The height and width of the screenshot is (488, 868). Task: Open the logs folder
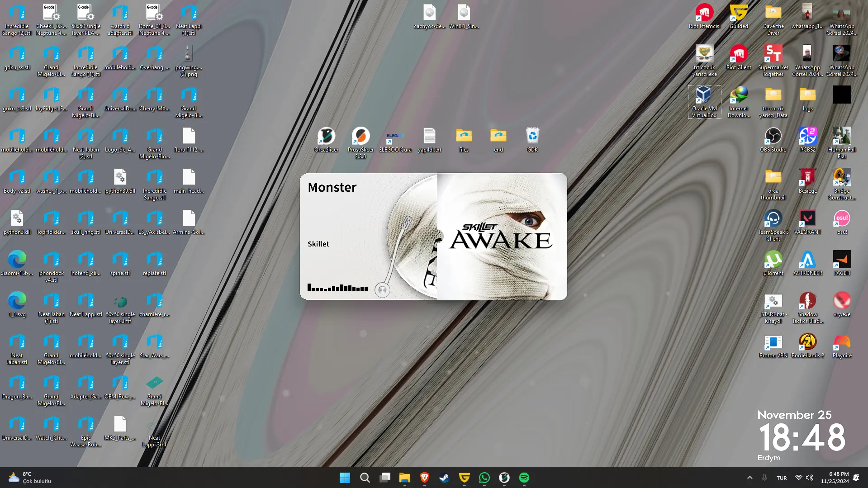click(807, 99)
